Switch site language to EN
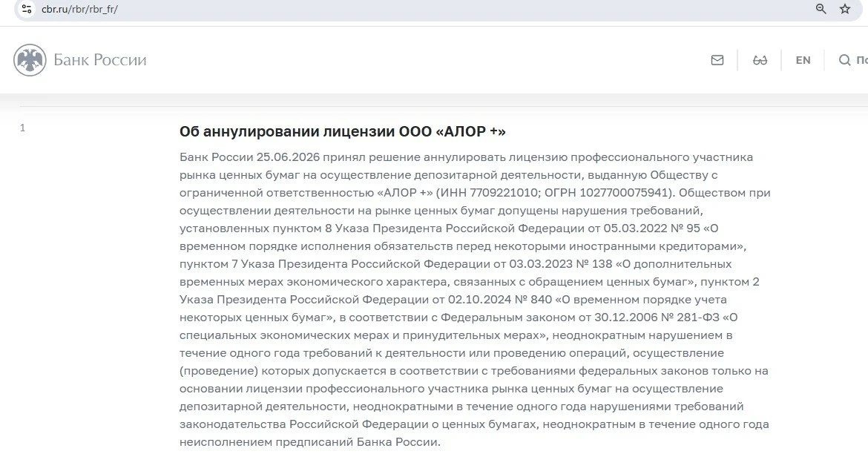The height and width of the screenshot is (454, 868). click(803, 60)
